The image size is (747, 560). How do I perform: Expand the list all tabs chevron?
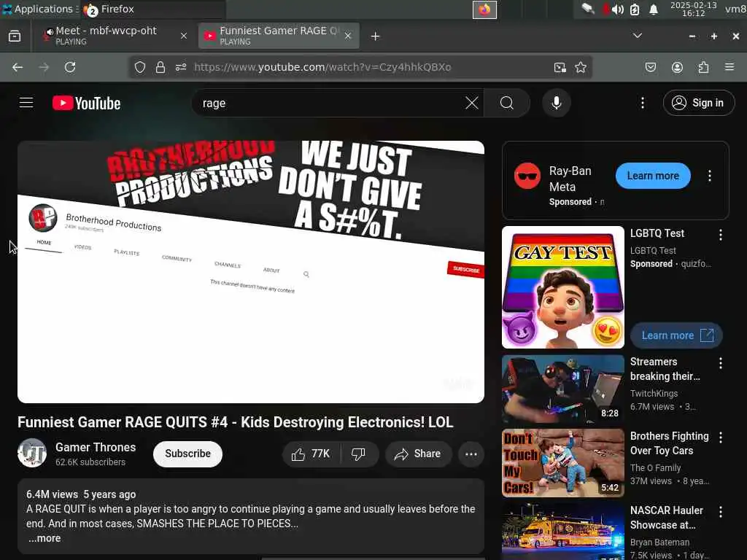tap(637, 36)
